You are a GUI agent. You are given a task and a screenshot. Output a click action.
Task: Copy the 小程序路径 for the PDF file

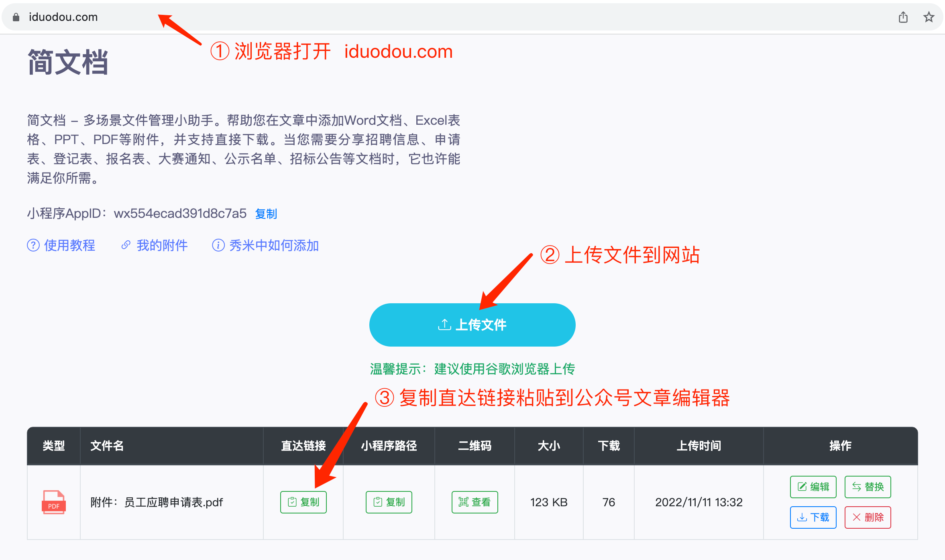389,502
